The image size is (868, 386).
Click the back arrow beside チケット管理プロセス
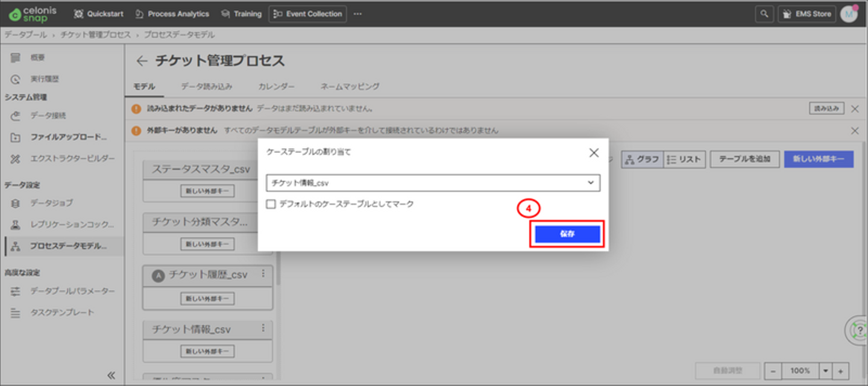pyautogui.click(x=142, y=61)
